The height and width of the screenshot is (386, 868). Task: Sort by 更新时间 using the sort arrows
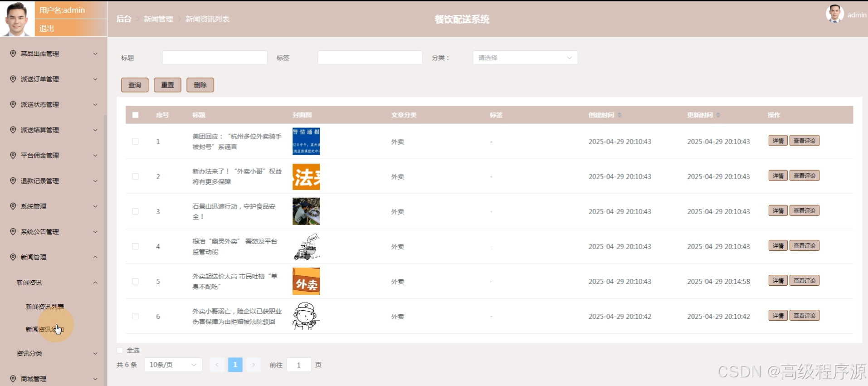718,115
